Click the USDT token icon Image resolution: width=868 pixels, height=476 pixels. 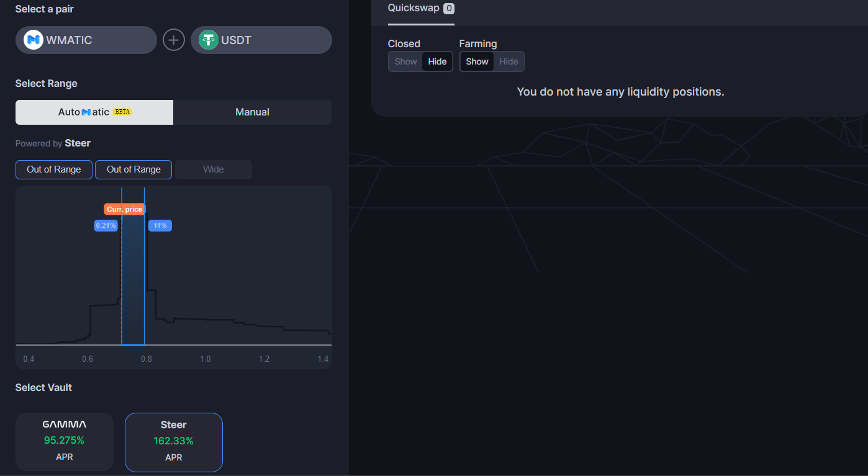tap(209, 39)
